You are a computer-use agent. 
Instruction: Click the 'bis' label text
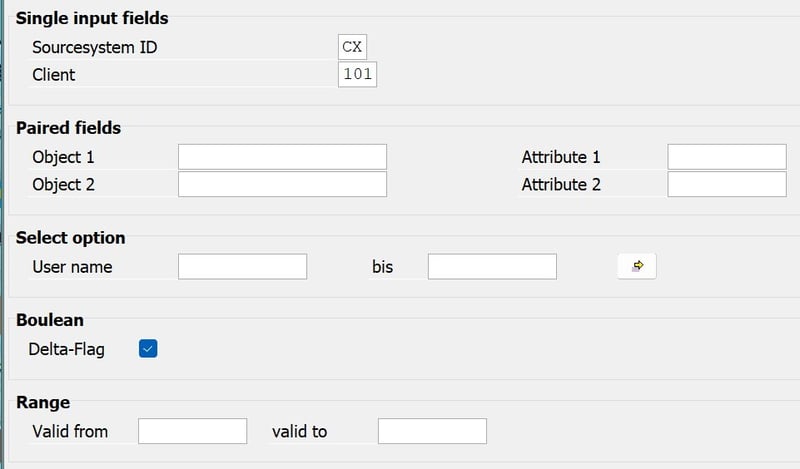[x=384, y=267]
